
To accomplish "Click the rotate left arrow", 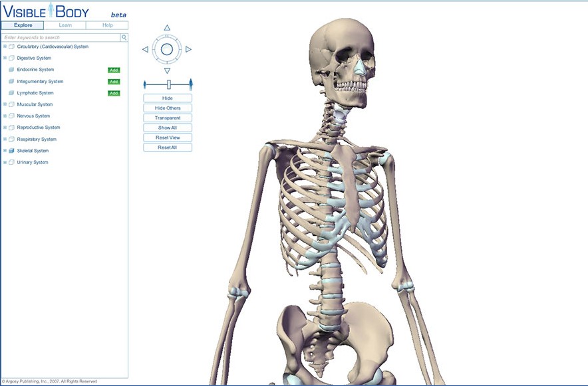I will [145, 49].
